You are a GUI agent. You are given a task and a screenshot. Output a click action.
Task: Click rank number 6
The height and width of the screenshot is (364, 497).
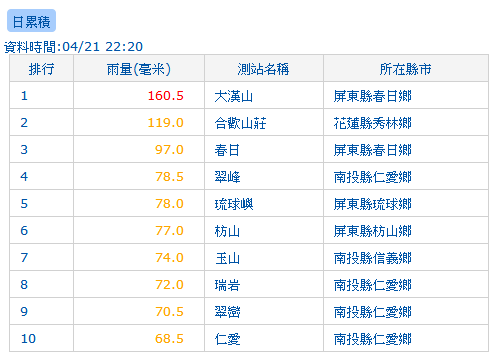pos(24,231)
